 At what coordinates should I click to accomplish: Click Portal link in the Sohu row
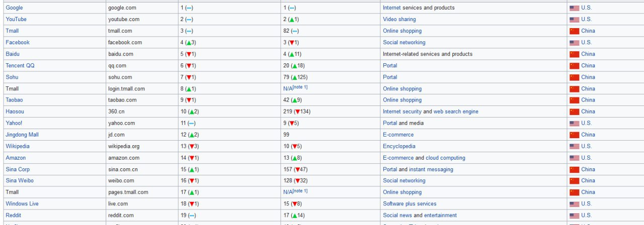[390, 77]
